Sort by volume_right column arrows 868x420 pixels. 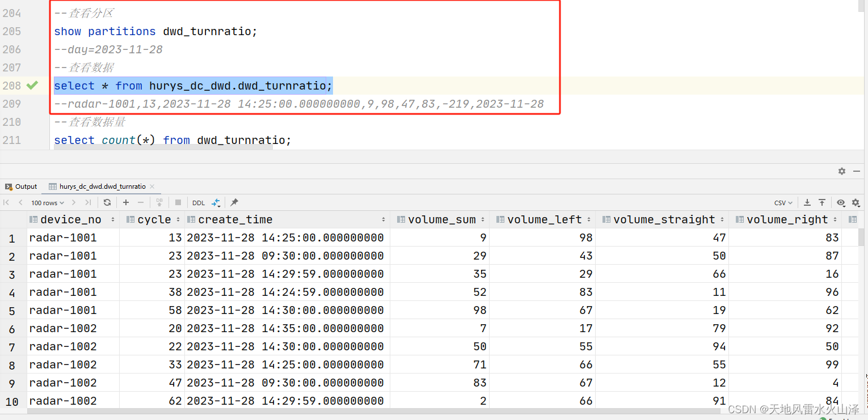coord(835,220)
